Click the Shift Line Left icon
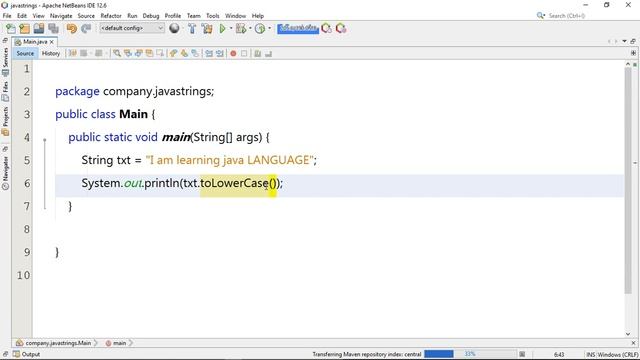This screenshot has height=360, width=640. click(x=209, y=53)
